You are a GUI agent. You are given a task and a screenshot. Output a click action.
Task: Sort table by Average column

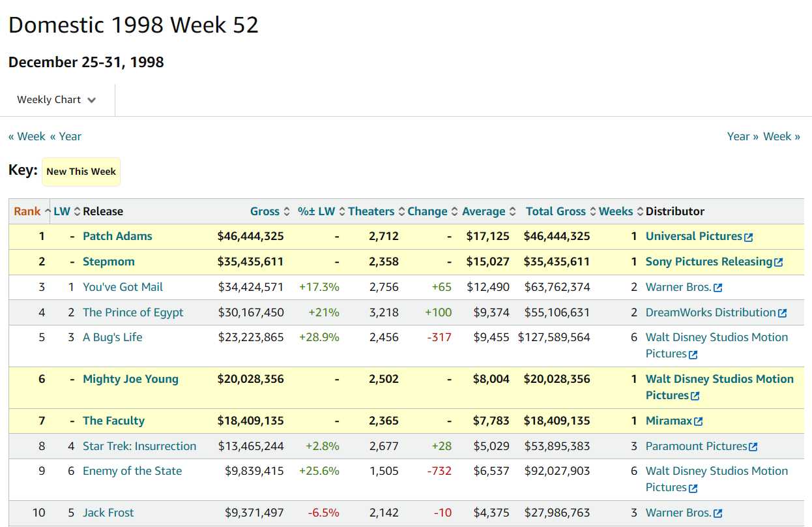click(489, 211)
